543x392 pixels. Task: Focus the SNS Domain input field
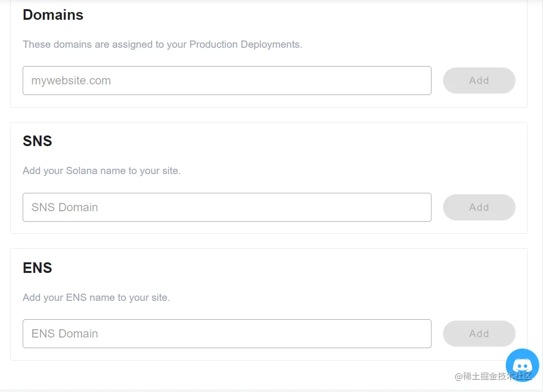coord(227,207)
